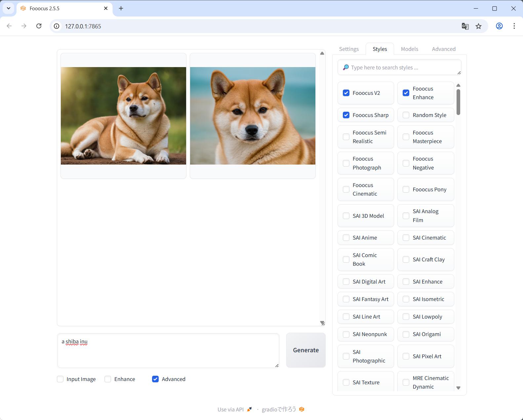
Task: Close the Fooocus 2.5.5 tab
Action: pyautogui.click(x=106, y=8)
